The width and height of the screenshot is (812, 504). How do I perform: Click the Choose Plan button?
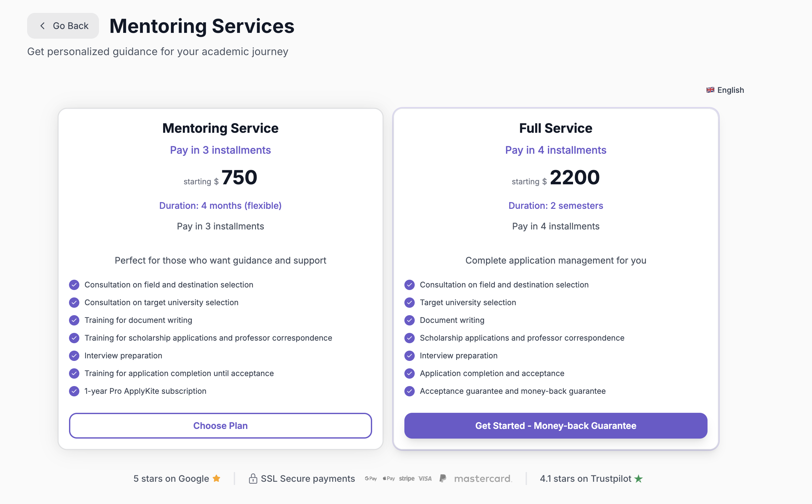221,426
